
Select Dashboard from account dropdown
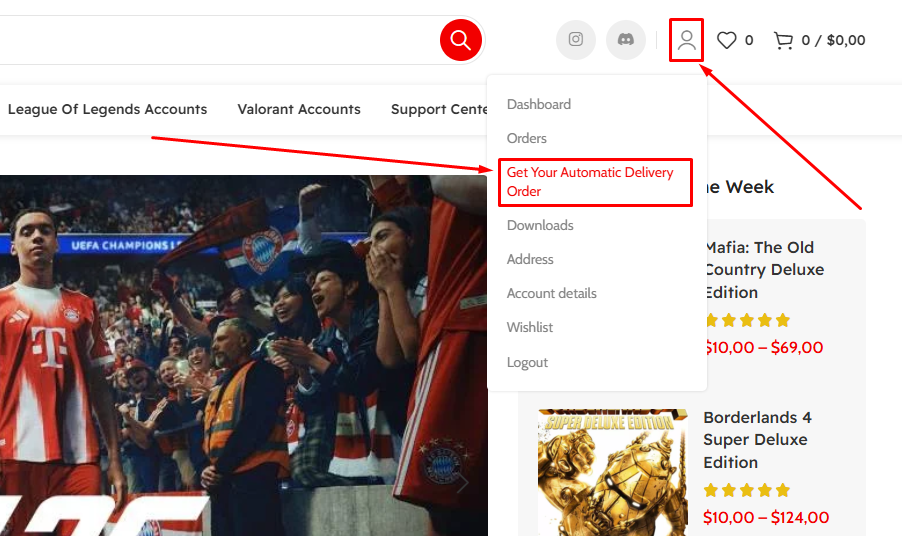pos(538,104)
